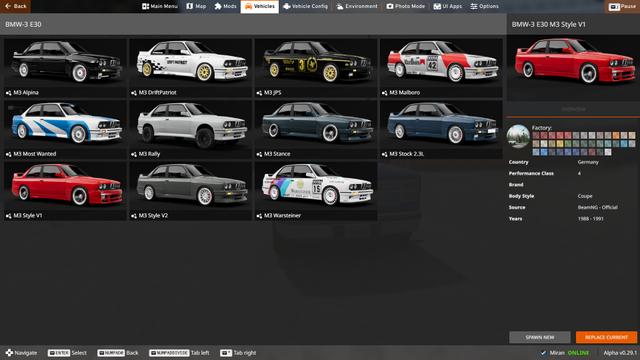This screenshot has height=360, width=640.
Task: Open the UI Apps tab
Action: pos(447,6)
